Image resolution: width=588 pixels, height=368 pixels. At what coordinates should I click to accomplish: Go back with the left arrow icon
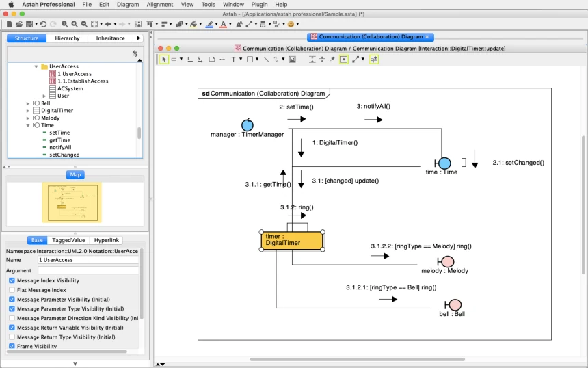tap(109, 24)
